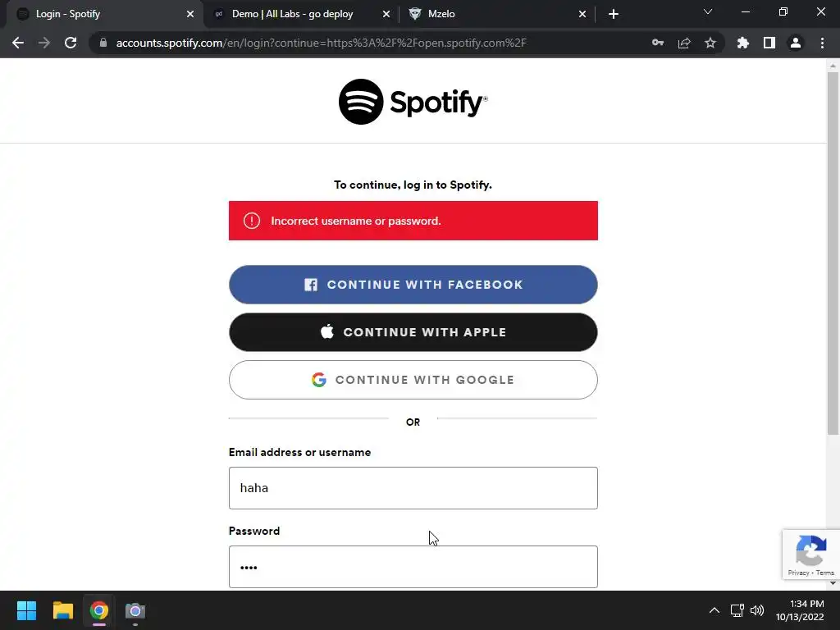Continue with Apple login
The height and width of the screenshot is (630, 840).
point(413,332)
